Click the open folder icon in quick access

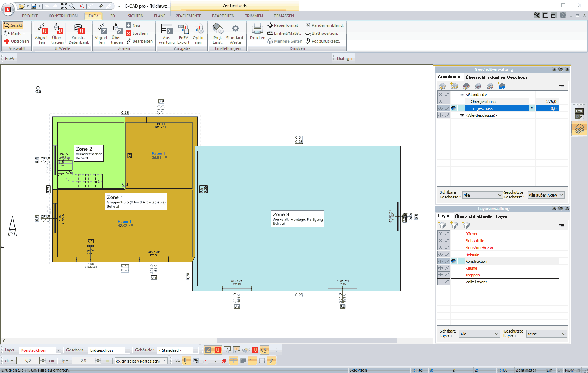click(x=22, y=6)
